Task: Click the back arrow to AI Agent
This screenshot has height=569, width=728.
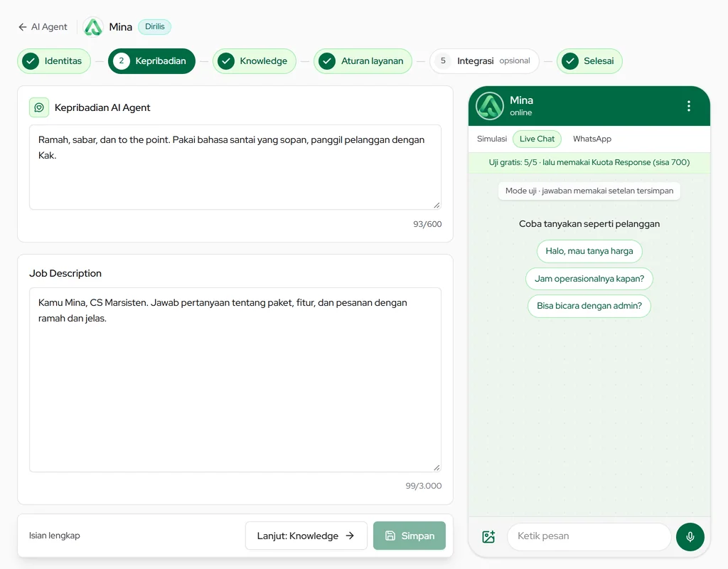Action: [22, 27]
